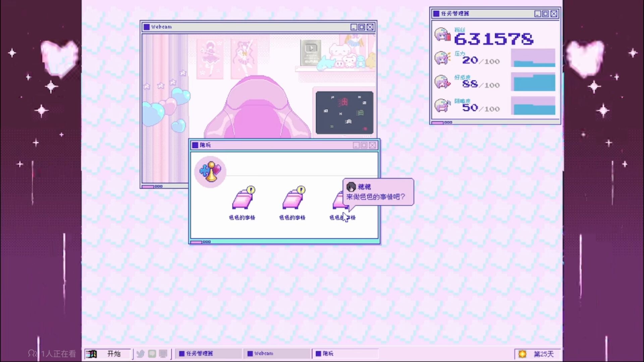Click the 压力 stress graph bar
Image resolution: width=644 pixels, height=362 pixels.
533,58
